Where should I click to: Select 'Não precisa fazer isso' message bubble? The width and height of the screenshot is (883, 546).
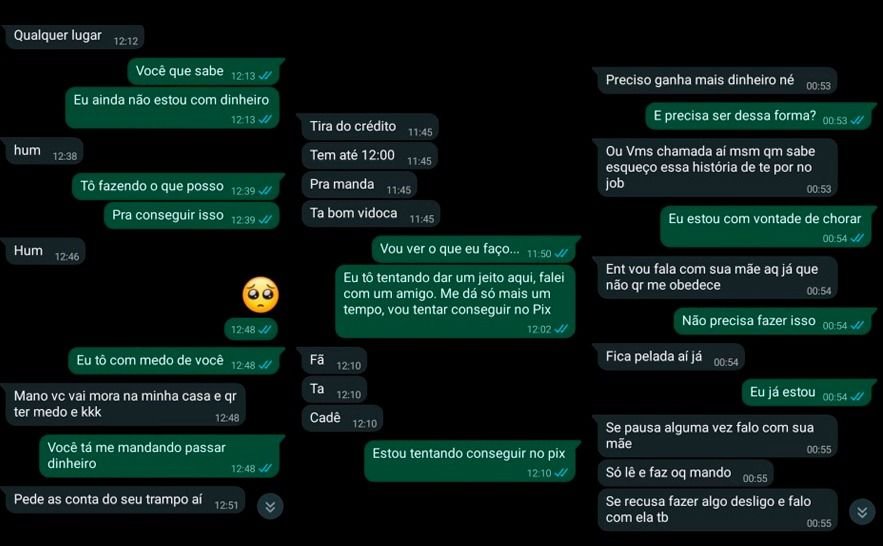(775, 321)
